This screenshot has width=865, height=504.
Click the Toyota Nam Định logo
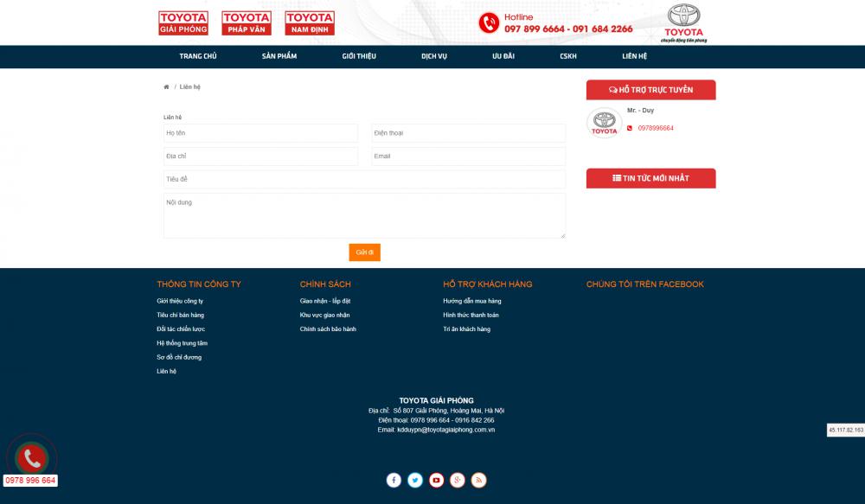pyautogui.click(x=310, y=22)
